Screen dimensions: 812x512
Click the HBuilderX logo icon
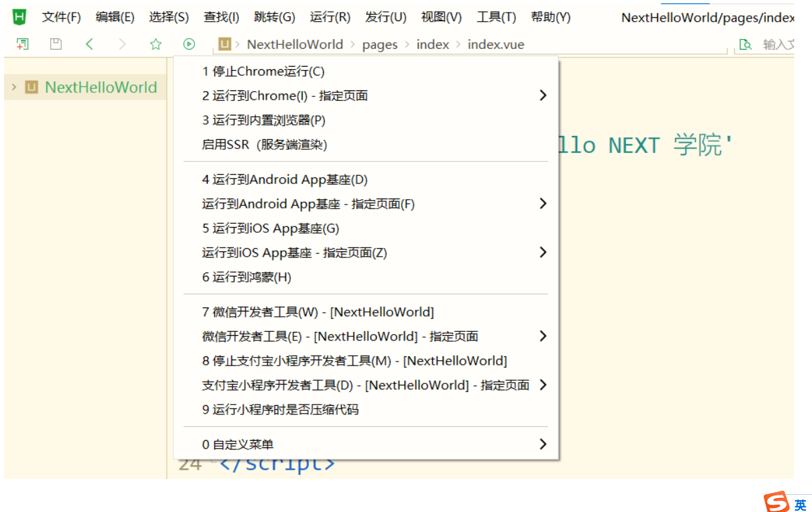click(20, 17)
